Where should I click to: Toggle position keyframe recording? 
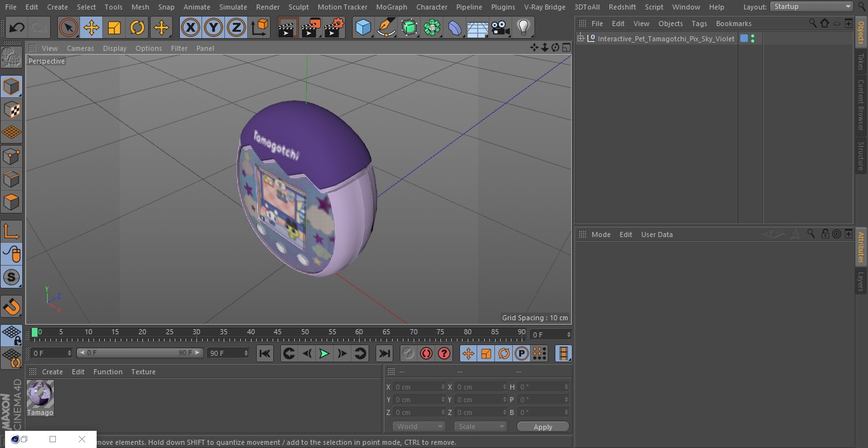tap(468, 353)
